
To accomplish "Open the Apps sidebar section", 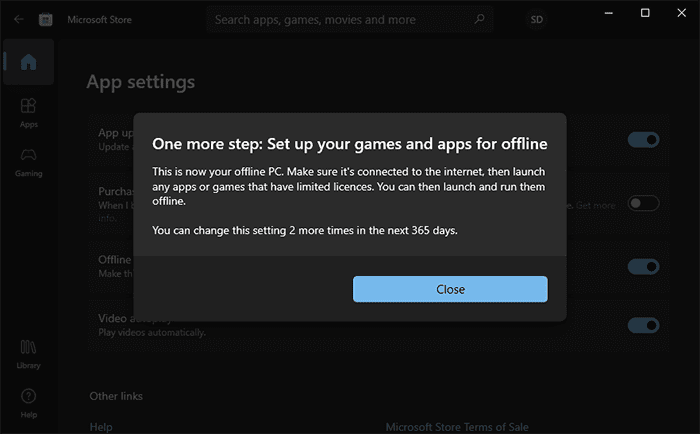I will tap(29, 113).
